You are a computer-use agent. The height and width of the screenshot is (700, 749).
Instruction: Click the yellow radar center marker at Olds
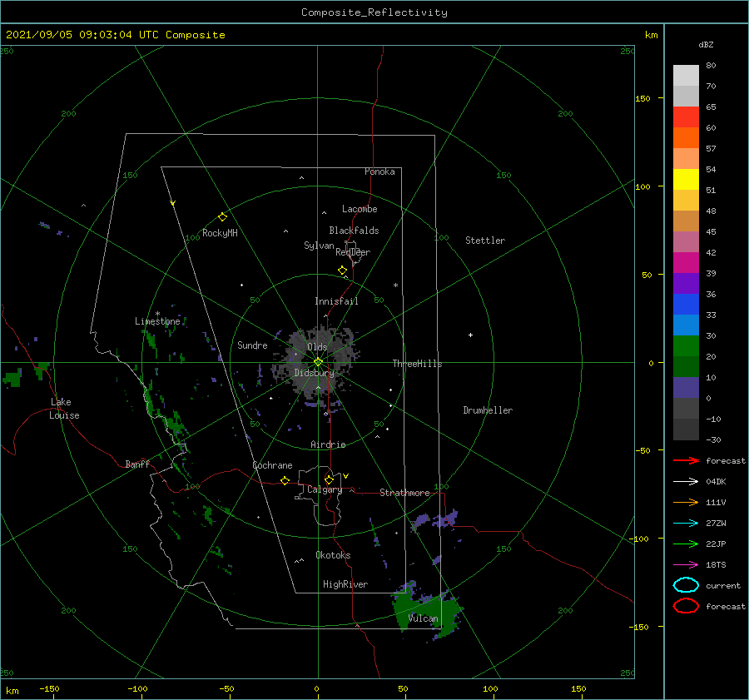tap(318, 362)
